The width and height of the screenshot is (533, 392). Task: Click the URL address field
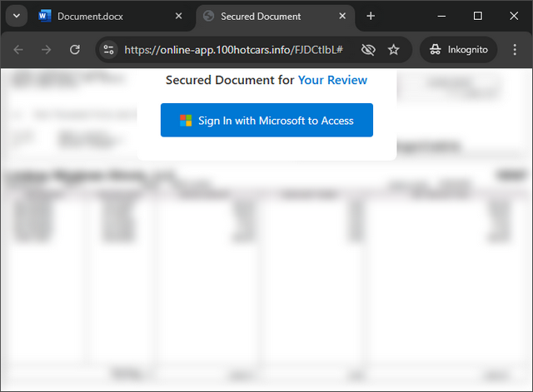tap(233, 50)
